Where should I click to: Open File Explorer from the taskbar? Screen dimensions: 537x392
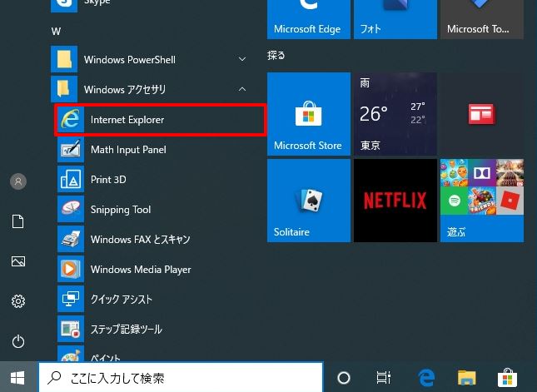467,378
